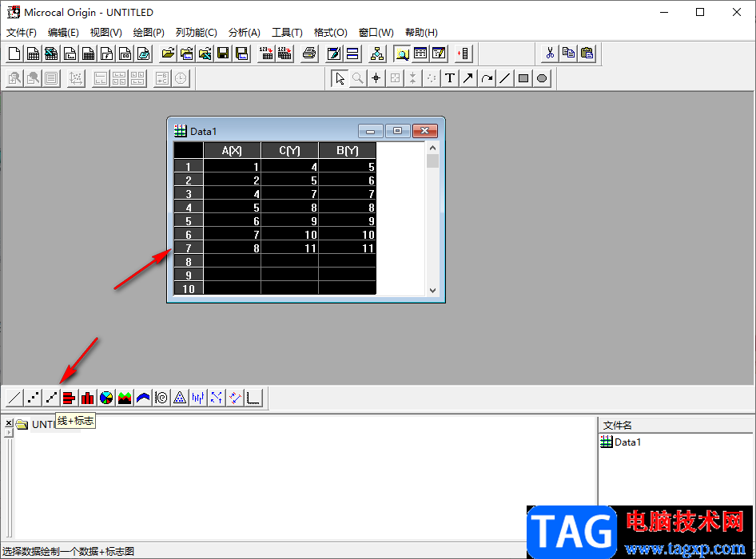Select the C(Y) column header

point(290,150)
